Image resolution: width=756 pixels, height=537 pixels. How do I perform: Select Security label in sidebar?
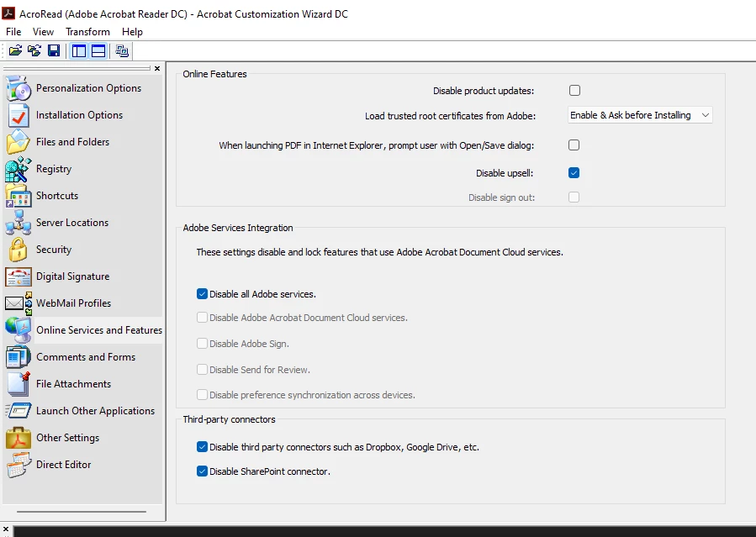(x=54, y=250)
